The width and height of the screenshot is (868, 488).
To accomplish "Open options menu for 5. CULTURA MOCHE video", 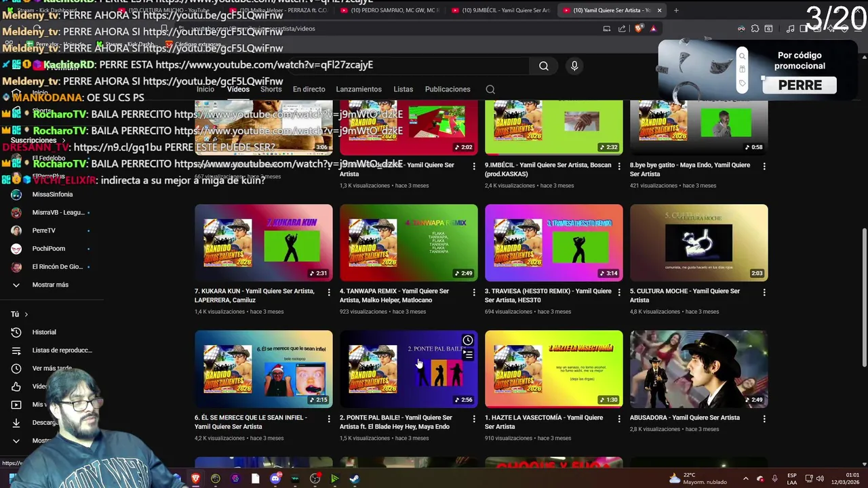I will click(764, 292).
